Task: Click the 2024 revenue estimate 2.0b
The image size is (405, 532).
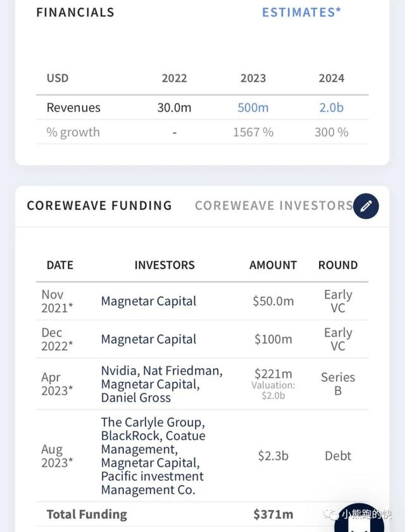Action: (x=331, y=108)
